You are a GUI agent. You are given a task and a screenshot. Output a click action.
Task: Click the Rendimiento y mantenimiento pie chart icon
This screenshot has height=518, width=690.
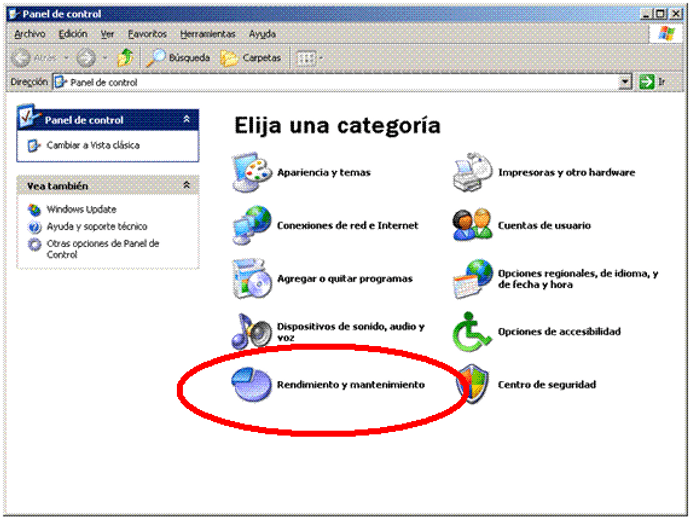click(x=251, y=384)
